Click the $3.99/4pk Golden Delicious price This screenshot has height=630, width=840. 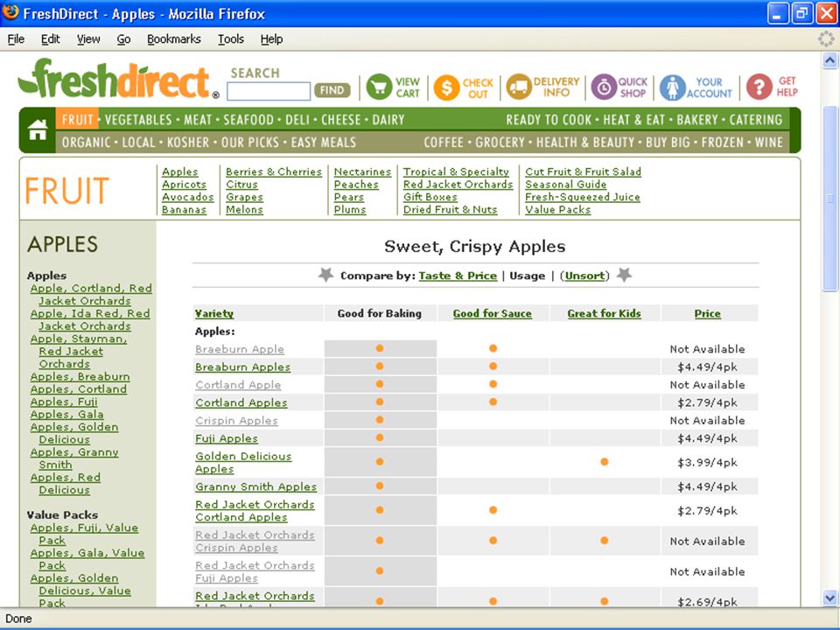point(707,463)
